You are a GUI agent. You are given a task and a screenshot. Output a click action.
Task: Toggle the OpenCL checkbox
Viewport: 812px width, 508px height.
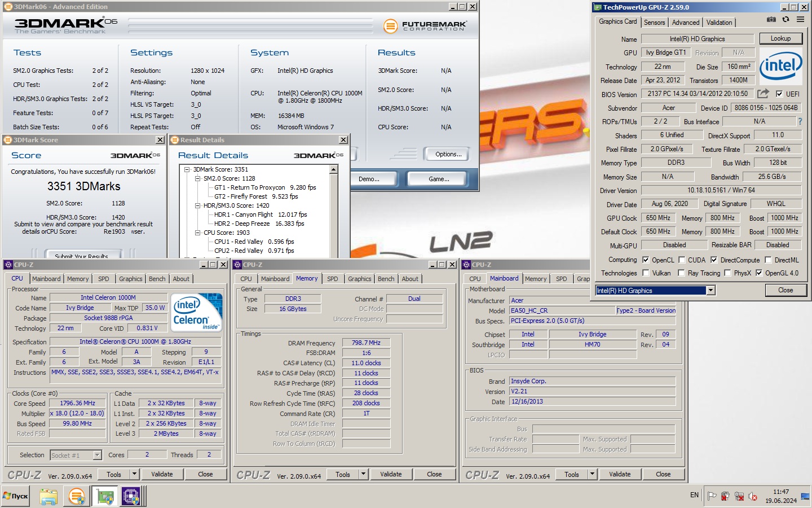646,260
